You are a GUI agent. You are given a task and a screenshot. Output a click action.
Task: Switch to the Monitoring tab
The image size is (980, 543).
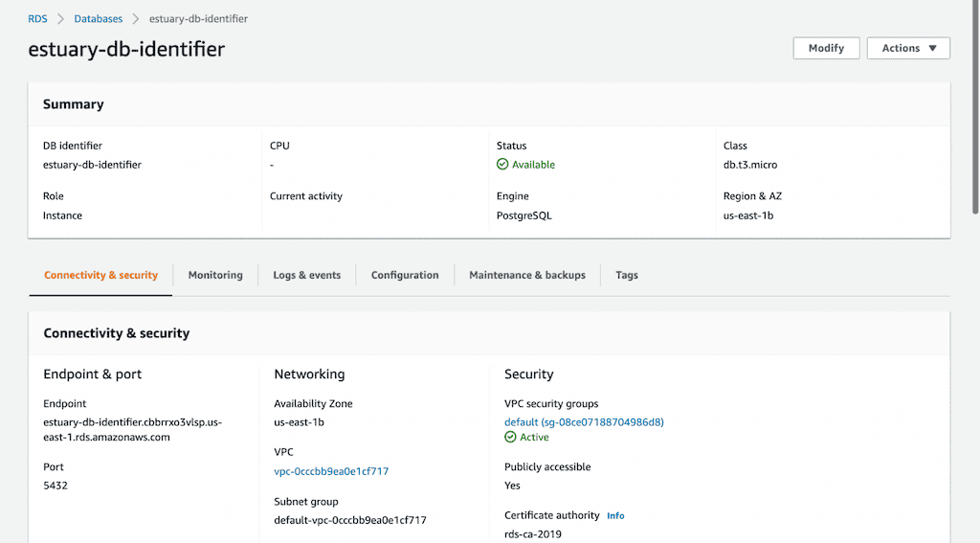coord(215,275)
